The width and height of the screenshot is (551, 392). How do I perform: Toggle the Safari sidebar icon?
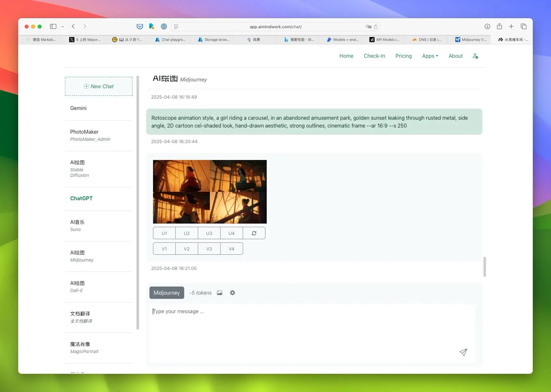pos(53,26)
